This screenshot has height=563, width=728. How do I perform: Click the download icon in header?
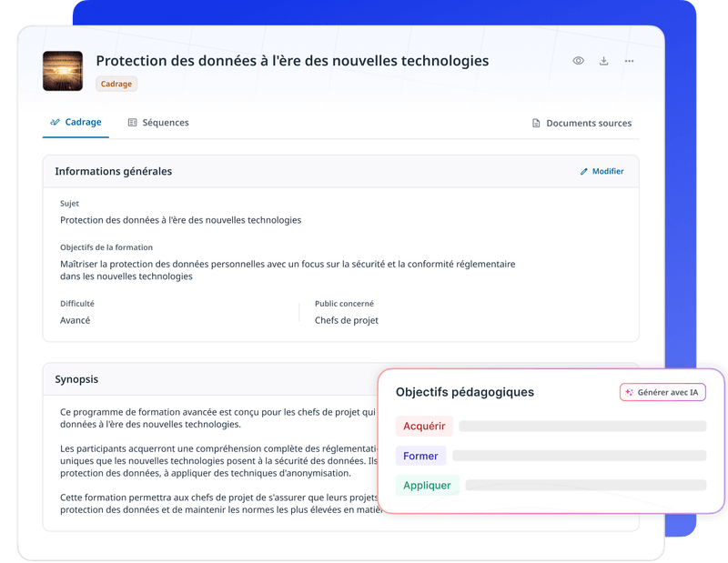(603, 61)
